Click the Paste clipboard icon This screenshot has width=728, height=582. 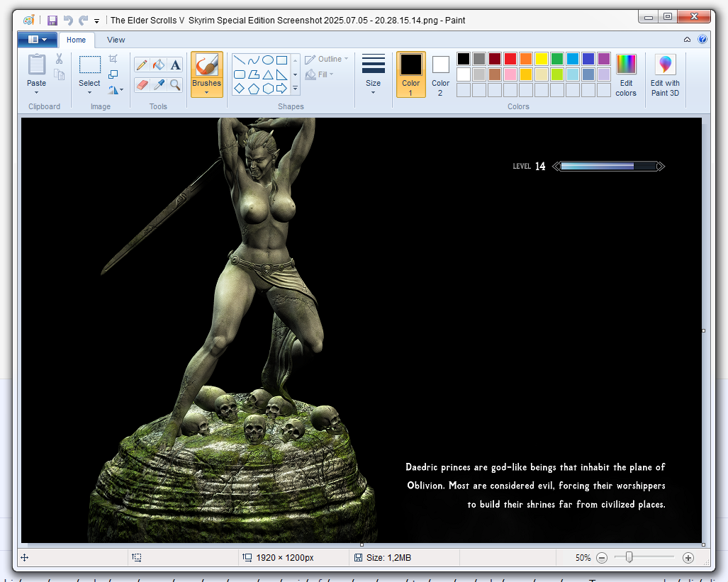point(37,65)
